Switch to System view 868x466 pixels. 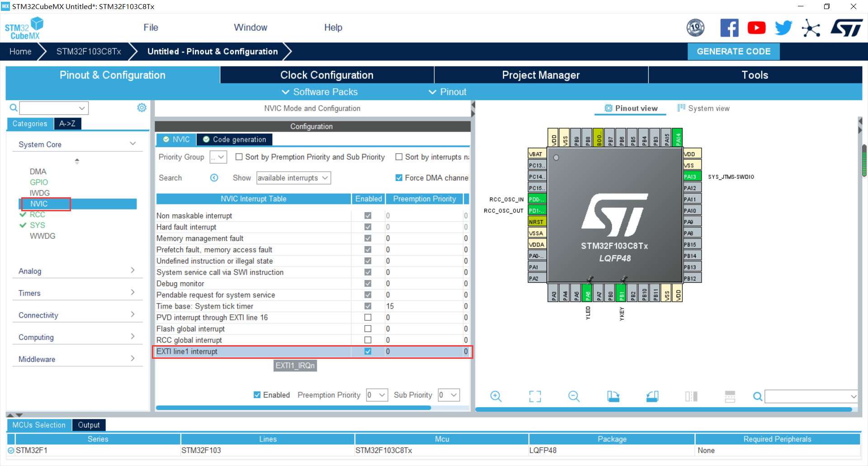(703, 108)
